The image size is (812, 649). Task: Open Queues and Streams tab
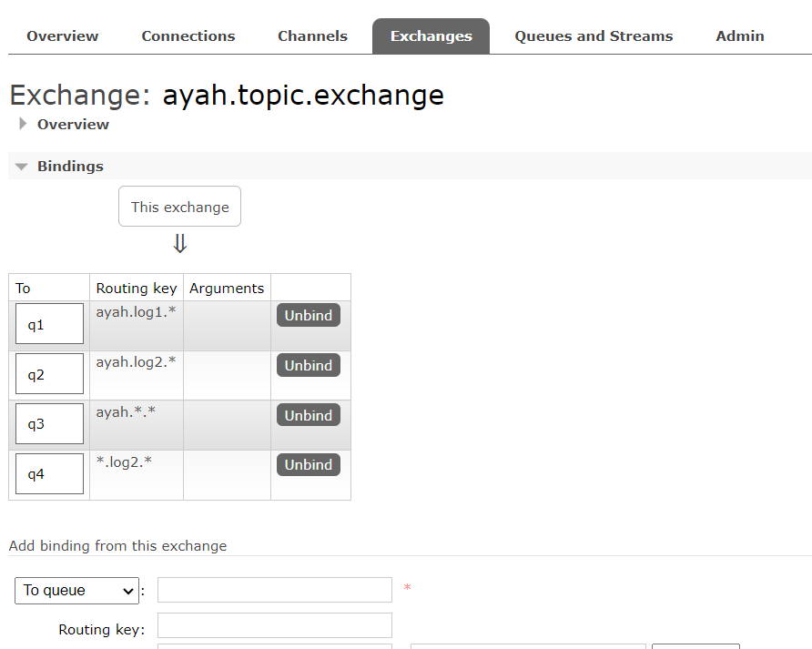pyautogui.click(x=594, y=36)
